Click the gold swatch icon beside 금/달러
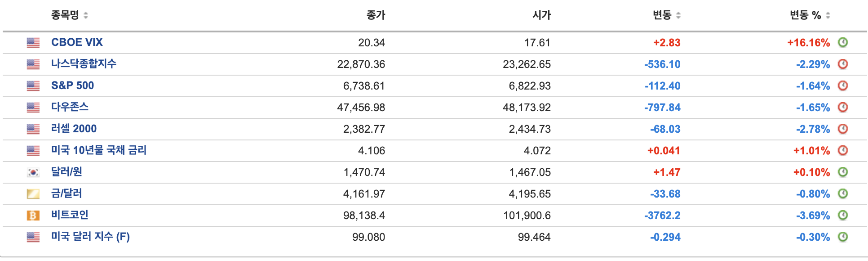This screenshot has height=261, width=868. pos(33,193)
